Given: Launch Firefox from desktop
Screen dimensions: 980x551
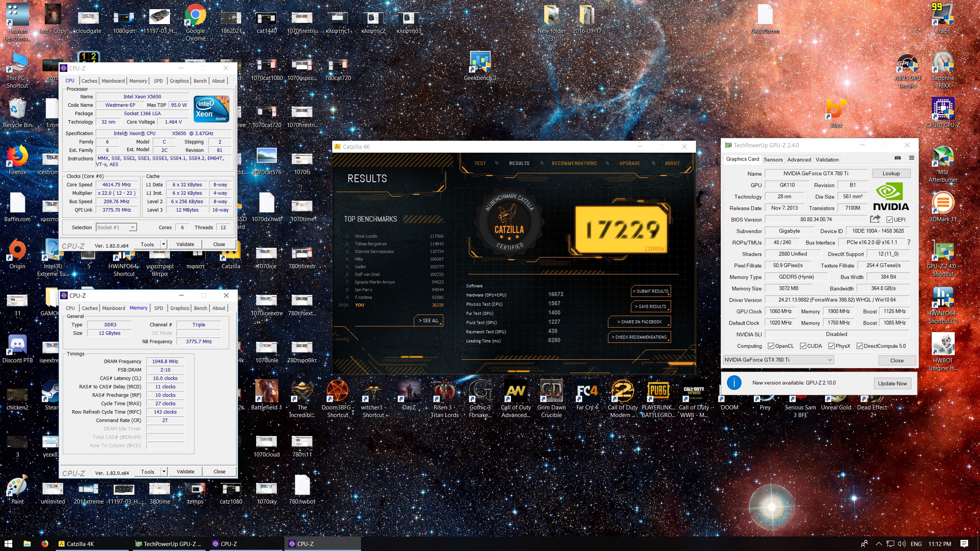Looking at the screenshot, I should point(17,160).
